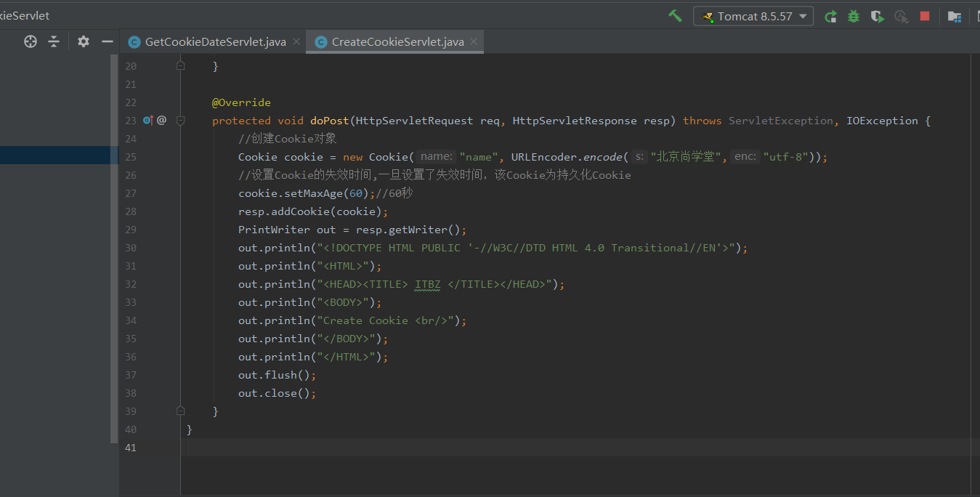Click line number 41 in the gutter

coord(131,448)
